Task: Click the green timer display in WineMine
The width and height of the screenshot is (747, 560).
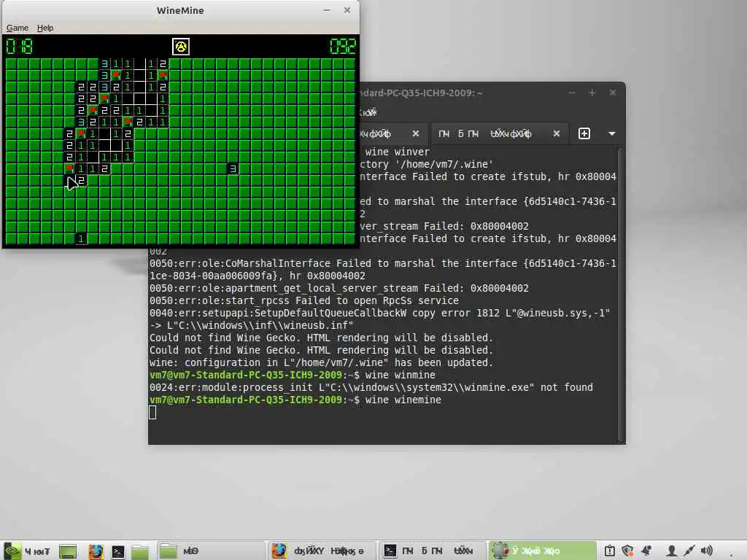Action: pos(343,46)
